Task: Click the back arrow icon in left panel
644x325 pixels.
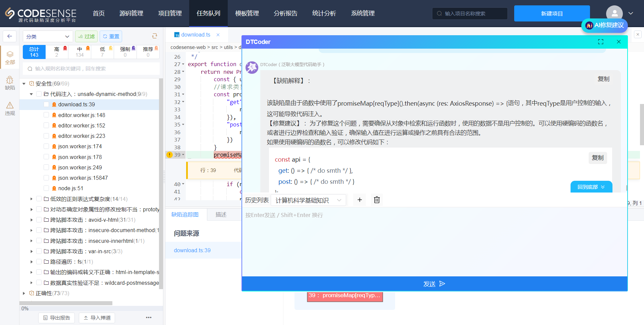Action: (x=10, y=36)
